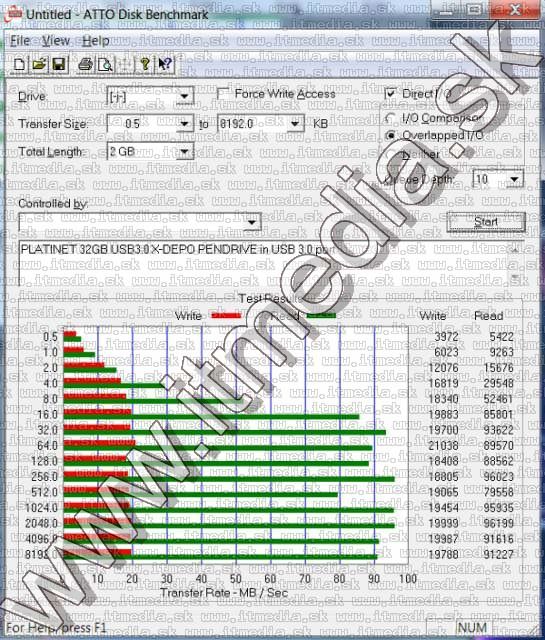Click the 16.0 transfer size row label
The width and height of the screenshot is (545, 640).
tap(47, 415)
